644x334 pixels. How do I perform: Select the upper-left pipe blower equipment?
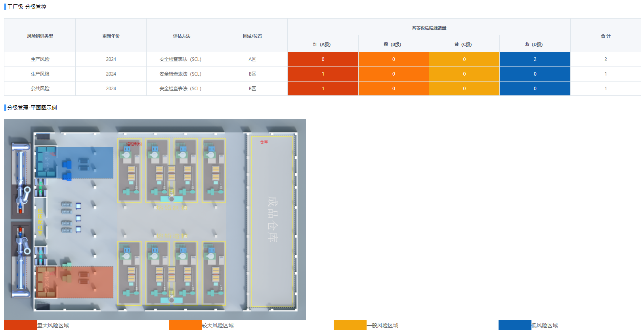[x=21, y=166]
